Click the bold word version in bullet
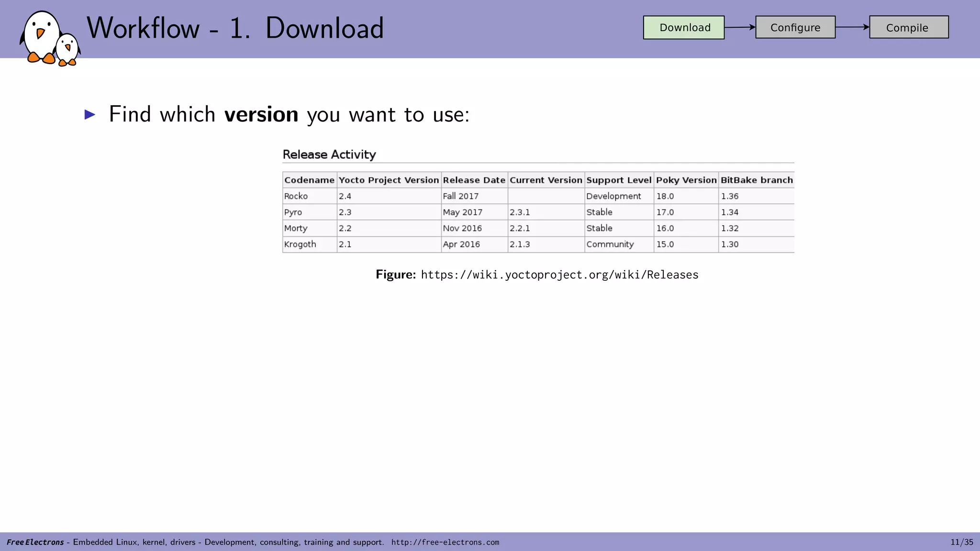 click(261, 114)
